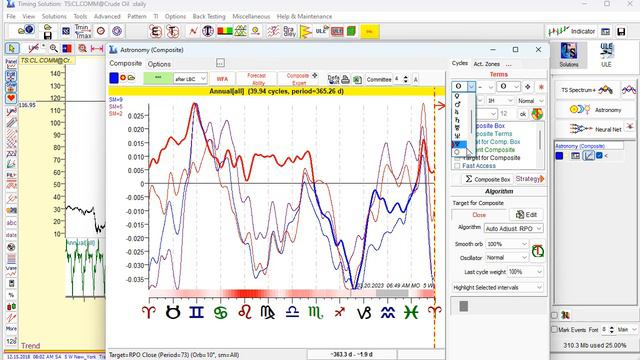The height and width of the screenshot is (360, 640).
Task: Click the Strategy button
Action: click(x=529, y=179)
